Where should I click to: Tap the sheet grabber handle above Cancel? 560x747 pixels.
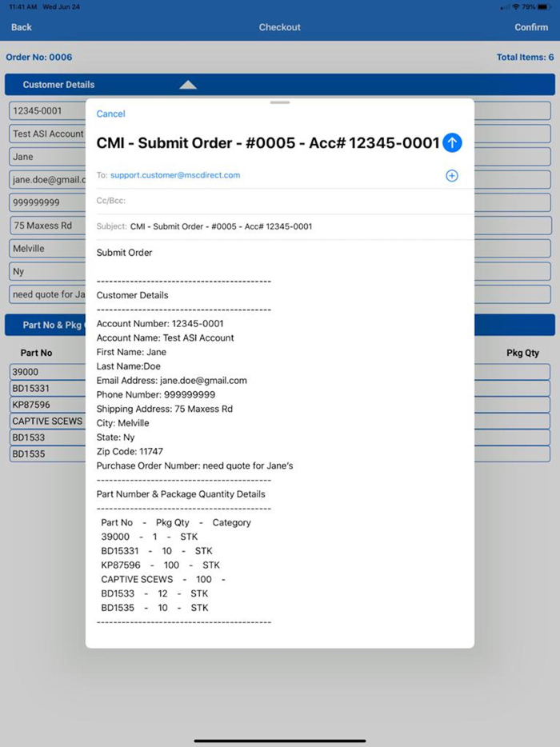pyautogui.click(x=280, y=102)
